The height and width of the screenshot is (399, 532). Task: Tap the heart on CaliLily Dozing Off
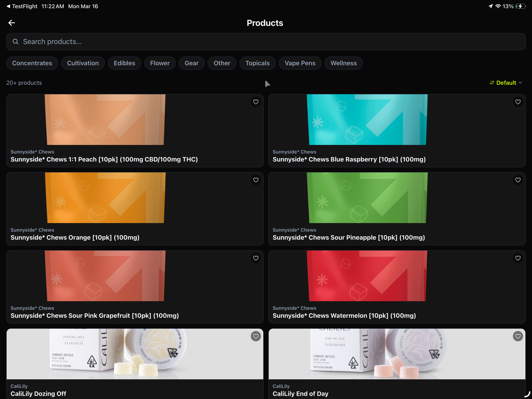tap(256, 336)
